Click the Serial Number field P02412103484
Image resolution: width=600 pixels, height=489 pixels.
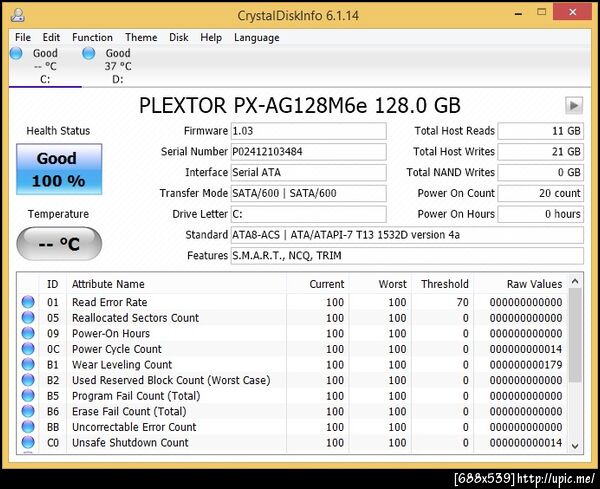pyautogui.click(x=308, y=152)
